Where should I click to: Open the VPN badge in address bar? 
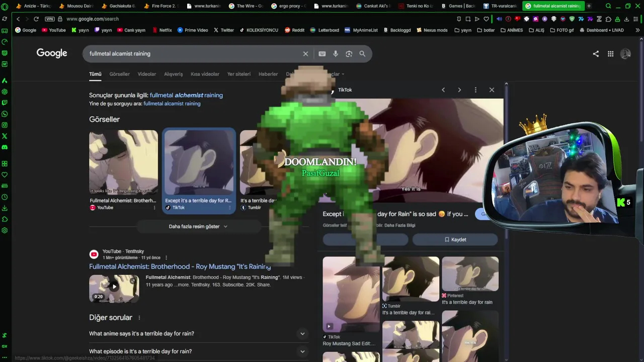49,19
